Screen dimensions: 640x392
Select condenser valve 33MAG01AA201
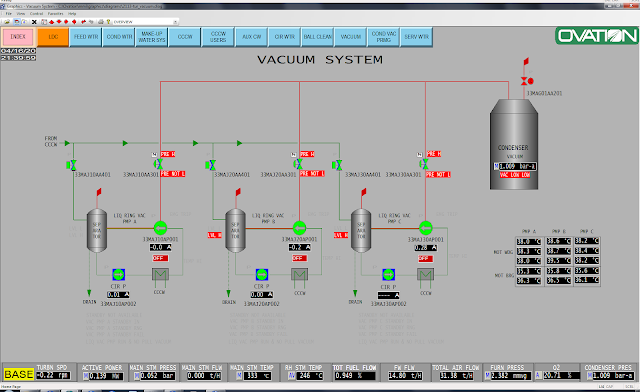click(x=526, y=81)
